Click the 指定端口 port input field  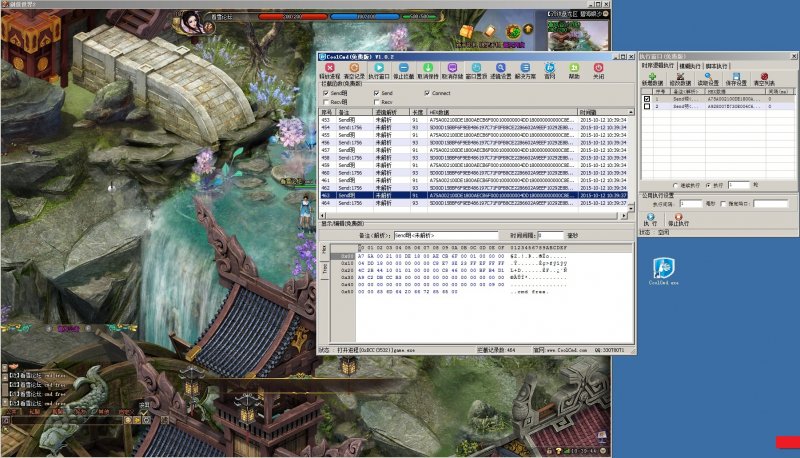770,203
